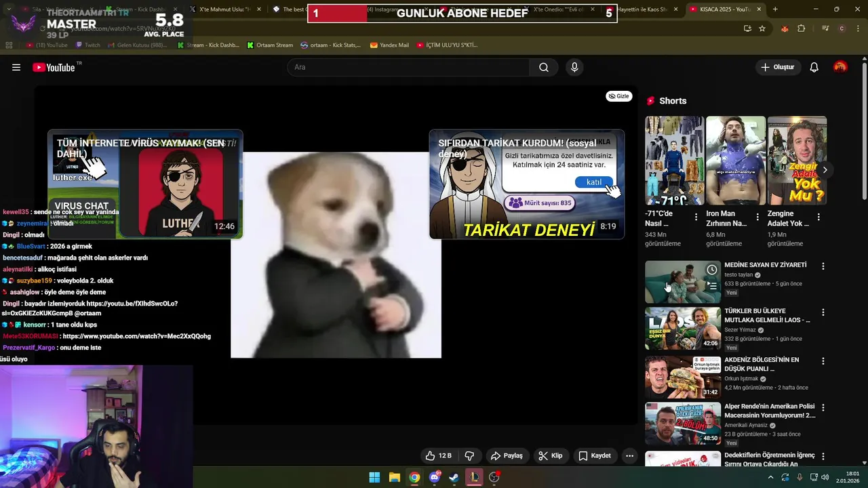Open Alper Rende'nin Amerikan Polisi title
Image resolution: width=868 pixels, height=488 pixels.
770,411
